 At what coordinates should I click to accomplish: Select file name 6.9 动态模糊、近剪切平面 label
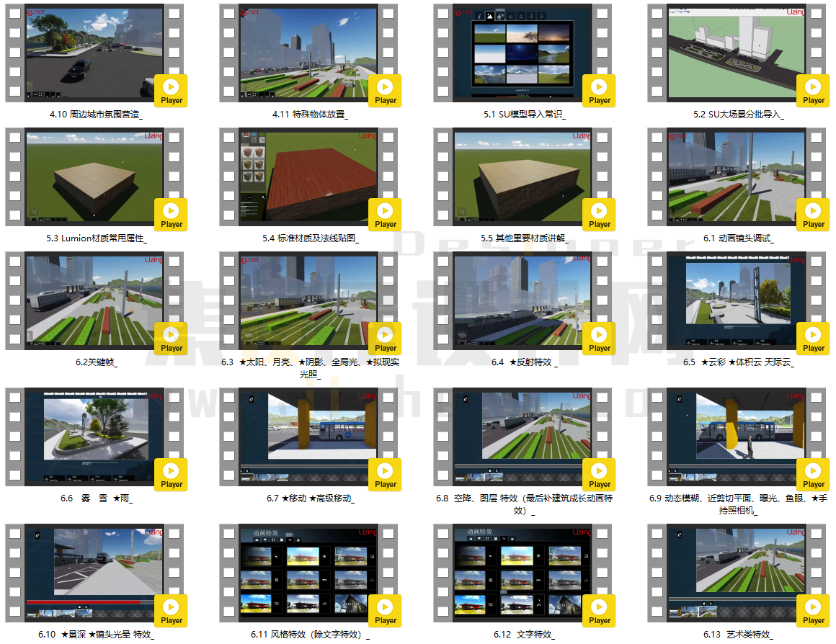[x=739, y=504]
